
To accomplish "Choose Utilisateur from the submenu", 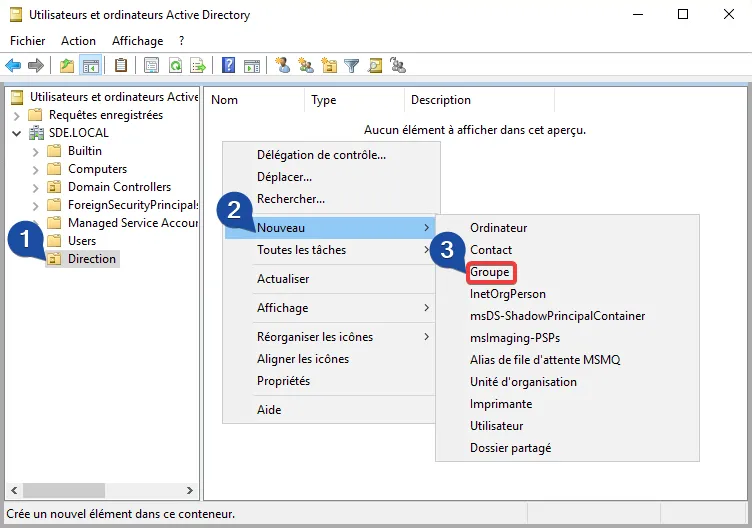I will click(496, 426).
